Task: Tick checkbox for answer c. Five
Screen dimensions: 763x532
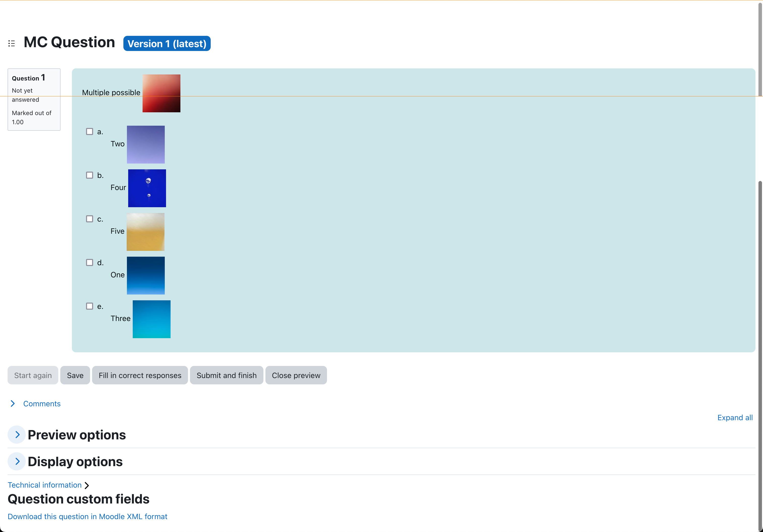Action: tap(89, 219)
